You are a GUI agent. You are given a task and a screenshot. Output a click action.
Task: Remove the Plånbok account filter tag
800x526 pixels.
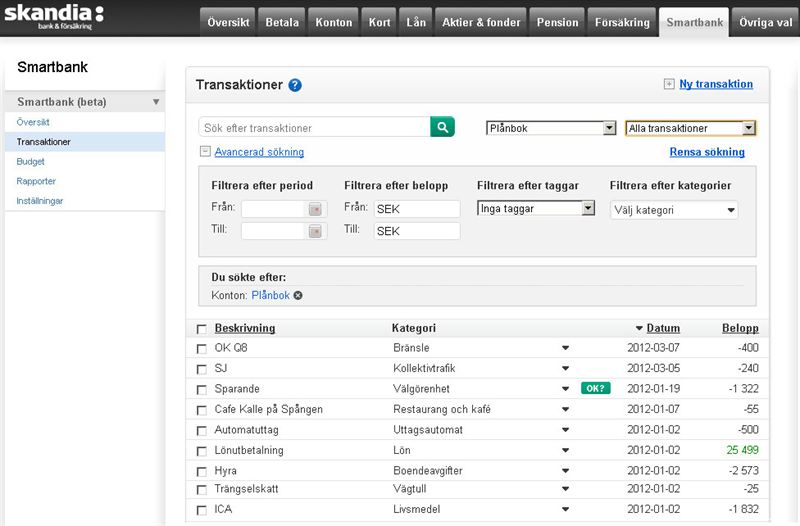pos(298,296)
